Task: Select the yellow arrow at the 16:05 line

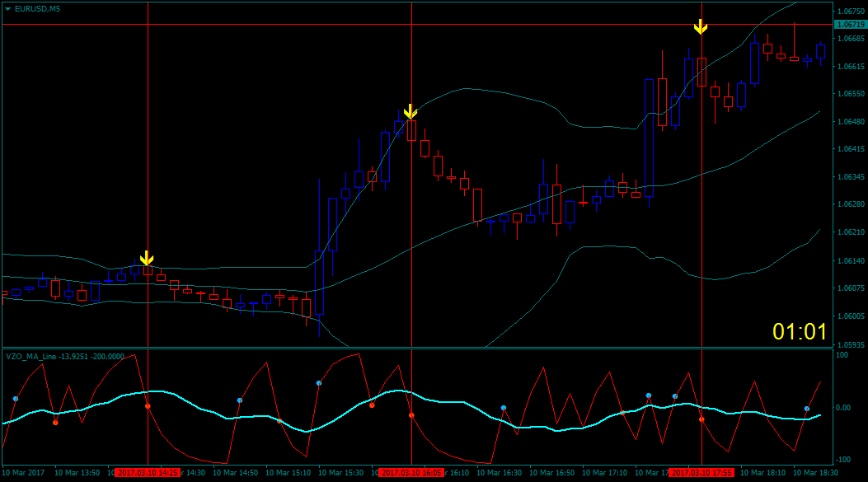Action: coord(411,111)
